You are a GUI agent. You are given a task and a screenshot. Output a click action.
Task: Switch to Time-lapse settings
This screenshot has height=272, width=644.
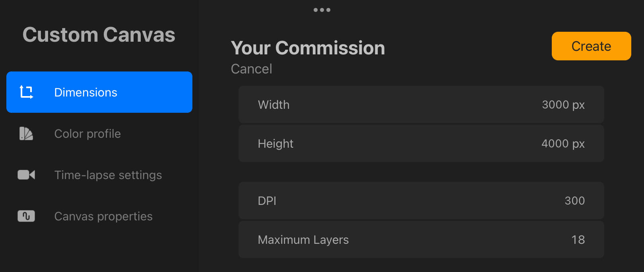(108, 175)
